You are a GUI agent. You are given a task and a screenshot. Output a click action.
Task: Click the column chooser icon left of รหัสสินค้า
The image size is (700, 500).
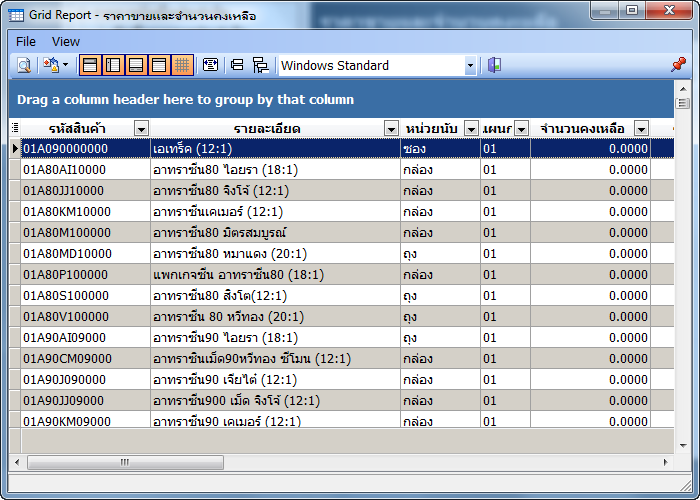pyautogui.click(x=14, y=128)
